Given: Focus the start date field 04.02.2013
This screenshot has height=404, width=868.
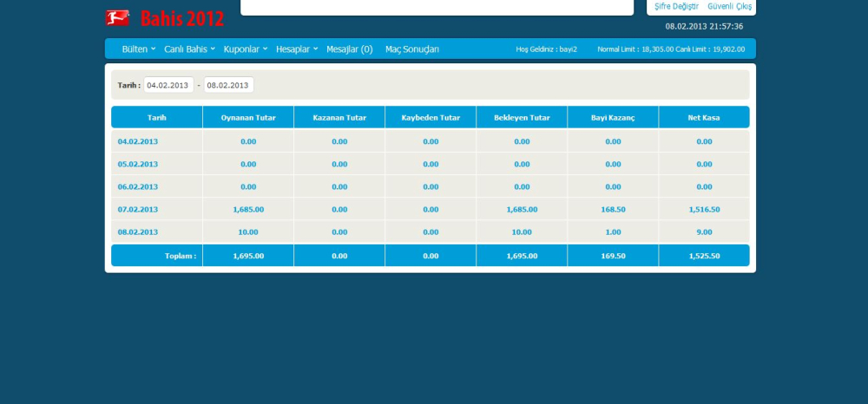Looking at the screenshot, I should tap(169, 85).
